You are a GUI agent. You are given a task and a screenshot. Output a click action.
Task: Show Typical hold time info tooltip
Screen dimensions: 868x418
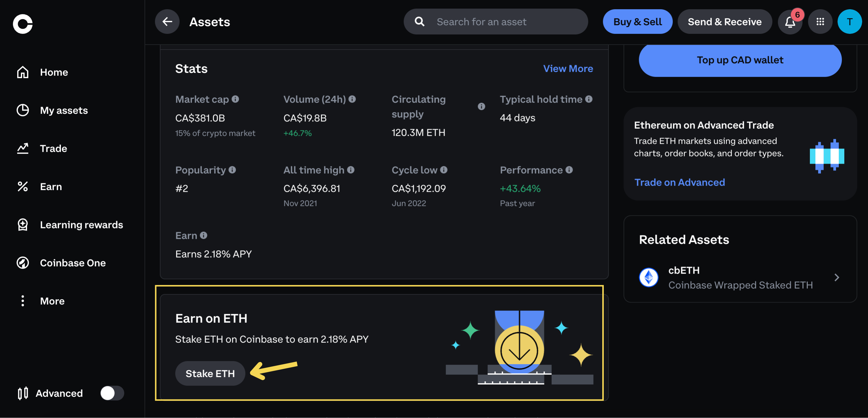pyautogui.click(x=589, y=99)
